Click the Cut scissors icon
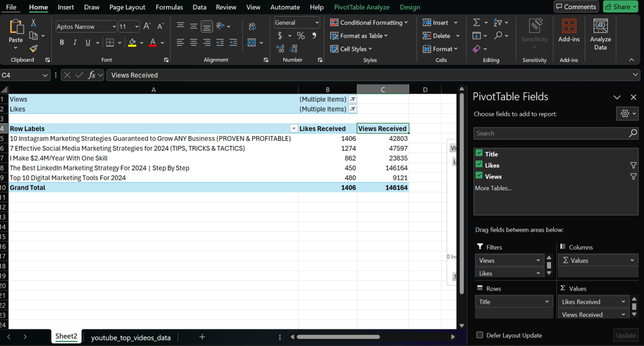644x346 pixels. (x=33, y=23)
